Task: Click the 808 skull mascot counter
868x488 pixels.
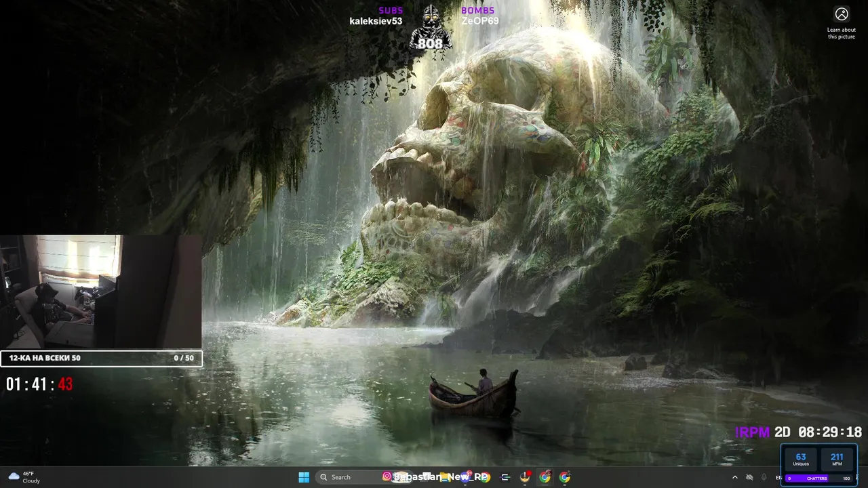Action: (430, 28)
